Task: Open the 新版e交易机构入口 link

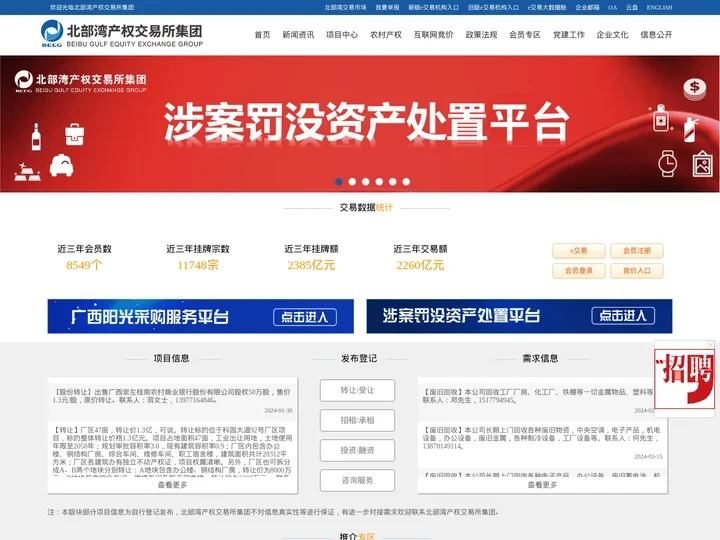Action: coord(433,7)
